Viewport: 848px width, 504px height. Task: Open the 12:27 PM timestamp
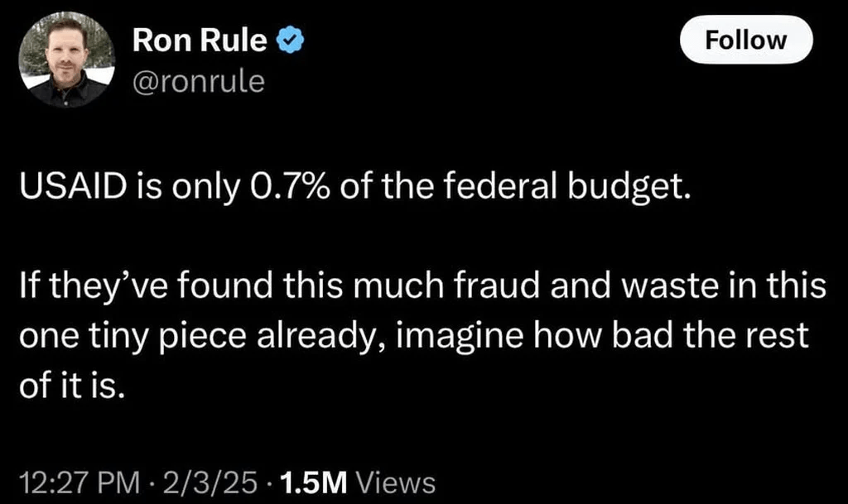click(x=80, y=482)
